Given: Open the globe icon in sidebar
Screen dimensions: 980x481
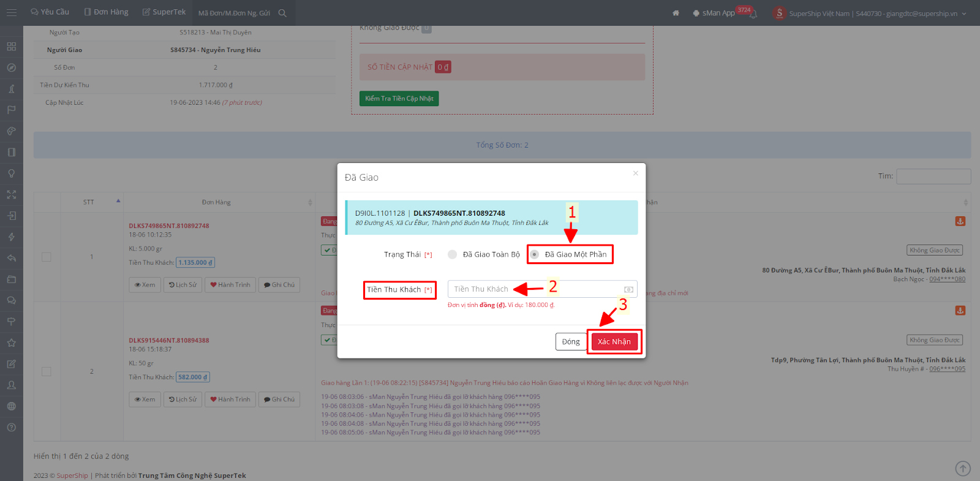Looking at the screenshot, I should 11,406.
